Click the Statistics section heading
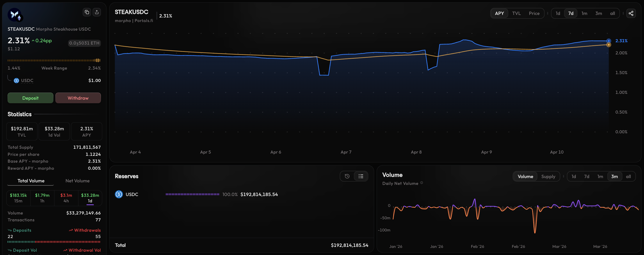Viewport: 644px width, 255px height. (20, 114)
